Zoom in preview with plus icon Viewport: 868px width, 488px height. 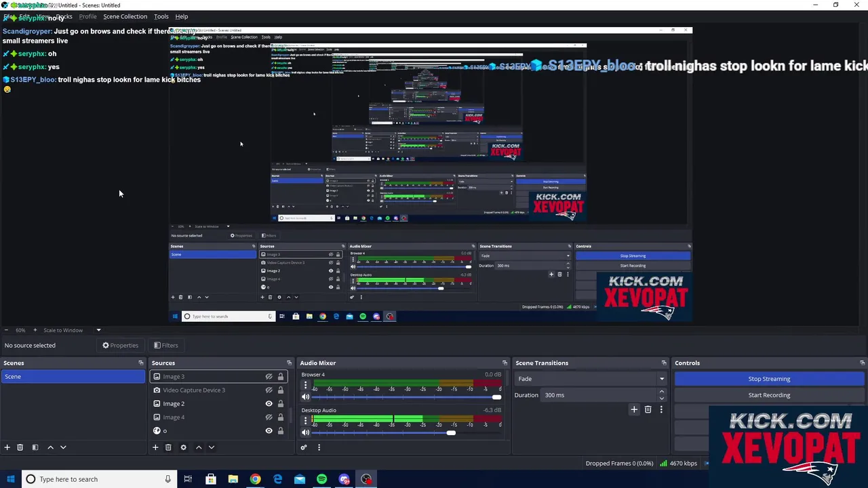[35, 330]
